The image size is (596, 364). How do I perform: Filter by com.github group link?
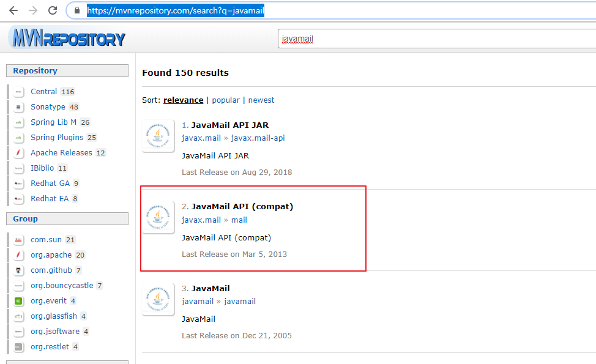51,270
